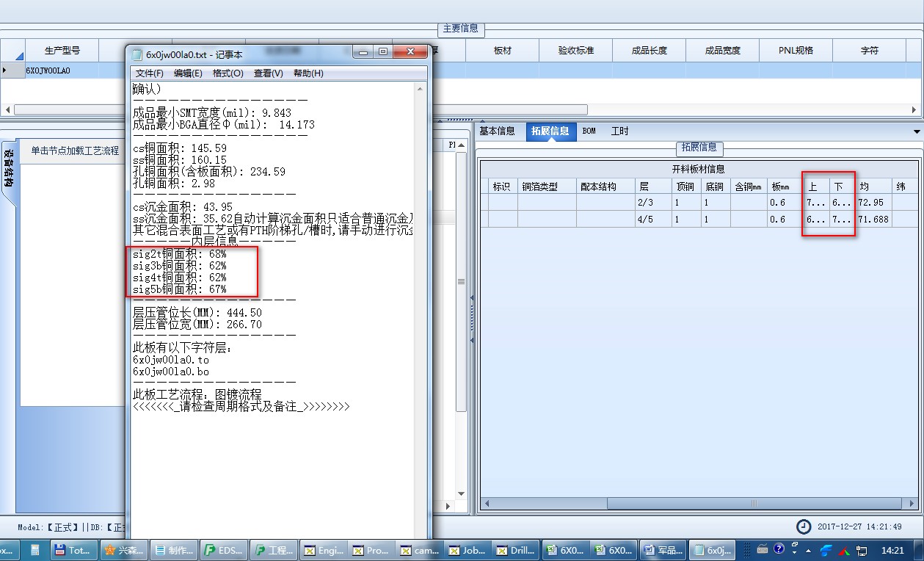Click the main grid left scroll arrow
924x561 pixels.
(x=8, y=110)
